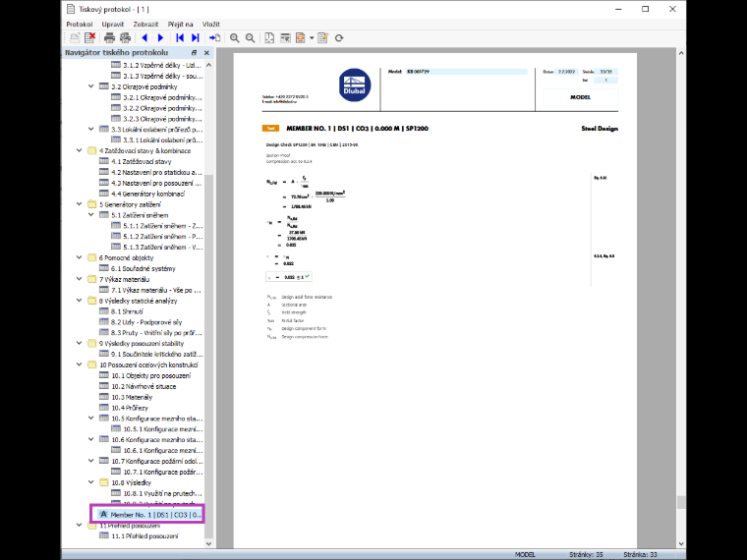Select 11.1 Přehled posouzení item

click(144, 536)
